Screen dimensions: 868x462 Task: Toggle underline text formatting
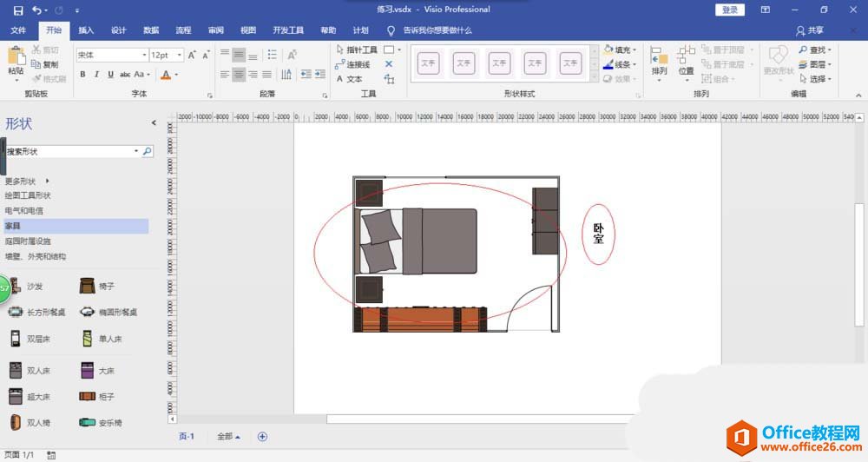[109, 75]
